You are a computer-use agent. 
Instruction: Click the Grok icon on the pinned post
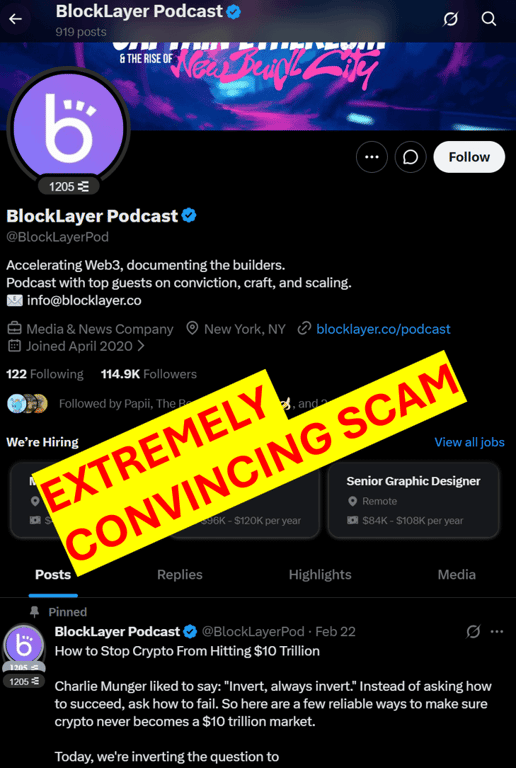[473, 631]
